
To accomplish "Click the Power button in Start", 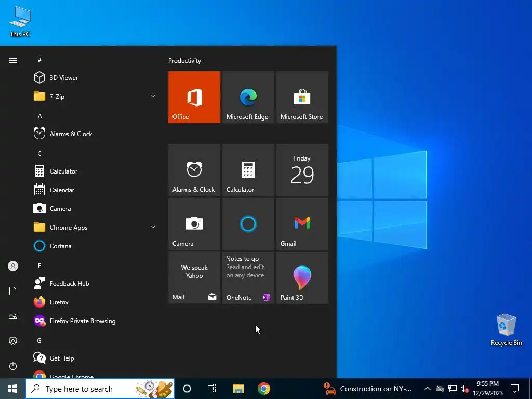I will click(x=13, y=366).
